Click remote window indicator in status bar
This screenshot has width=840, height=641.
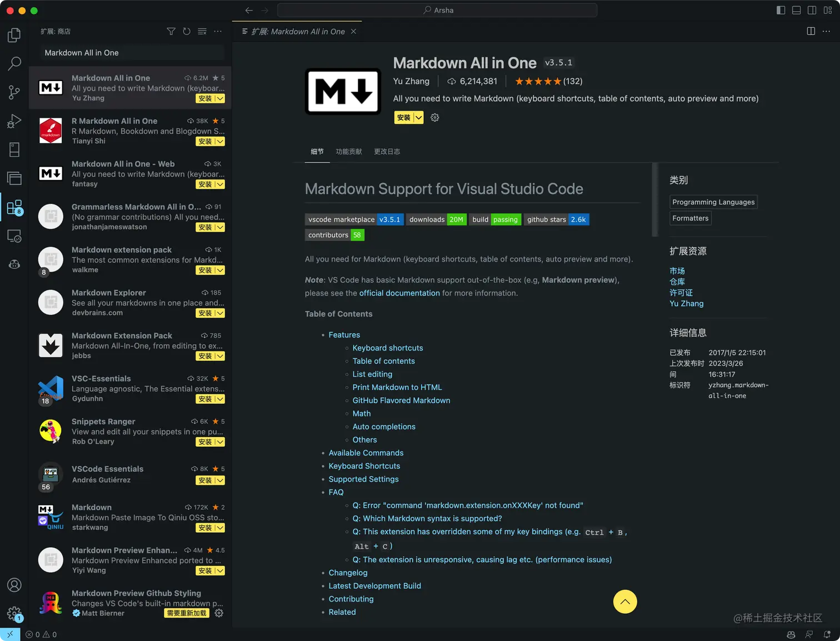(10, 634)
